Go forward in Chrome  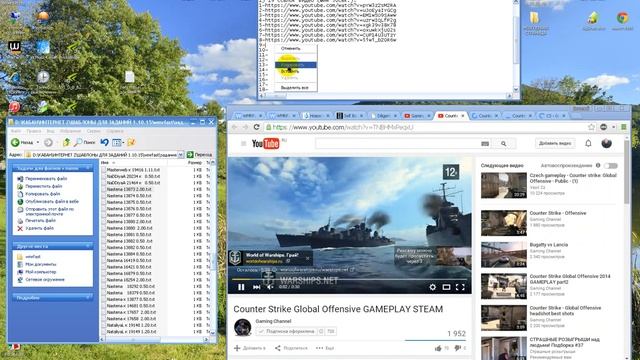point(245,127)
